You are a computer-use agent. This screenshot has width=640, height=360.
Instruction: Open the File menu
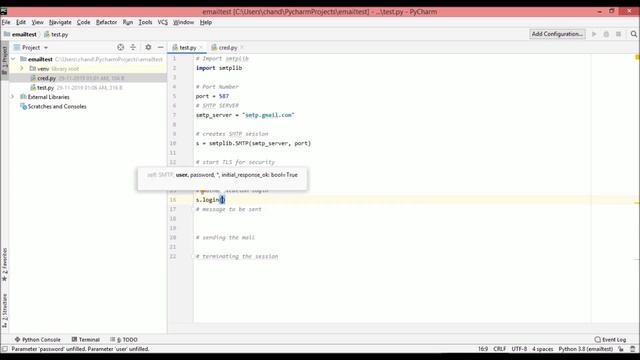pyautogui.click(x=6, y=22)
